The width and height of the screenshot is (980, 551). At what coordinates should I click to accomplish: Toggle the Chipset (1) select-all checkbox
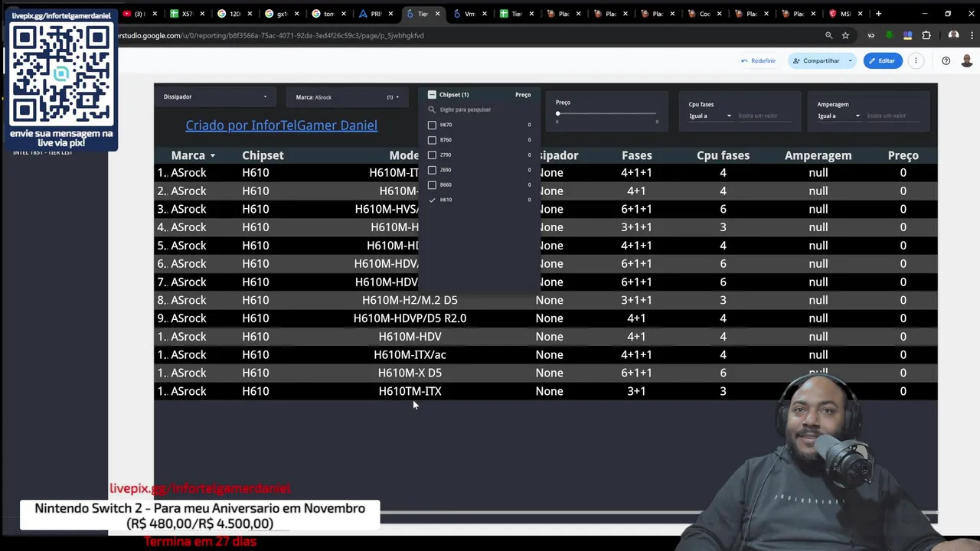click(x=432, y=95)
